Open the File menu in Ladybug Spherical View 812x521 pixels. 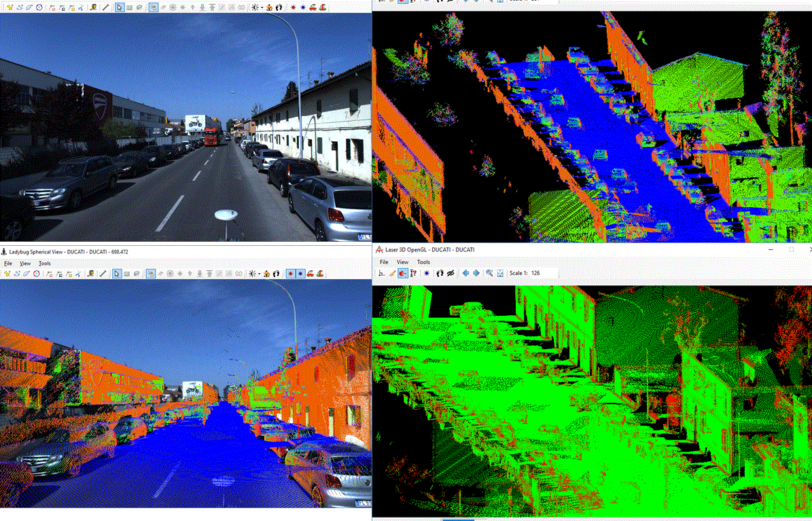pyautogui.click(x=8, y=264)
